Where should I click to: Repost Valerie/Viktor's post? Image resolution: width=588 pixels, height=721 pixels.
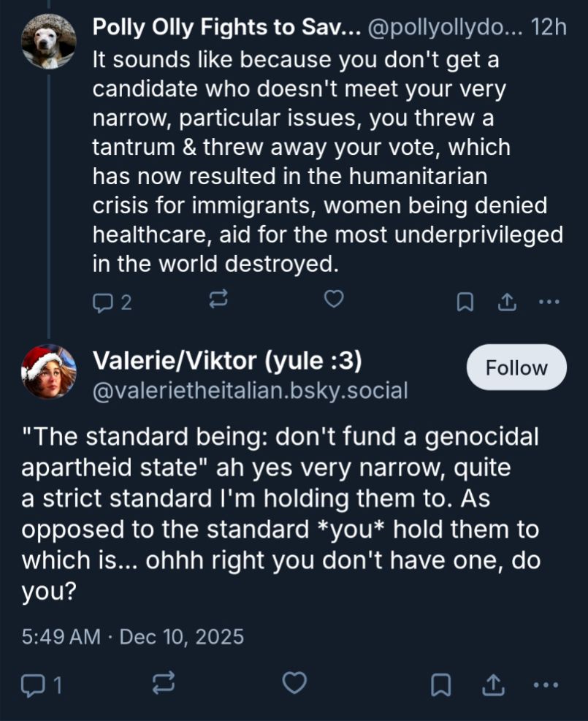pyautogui.click(x=162, y=684)
